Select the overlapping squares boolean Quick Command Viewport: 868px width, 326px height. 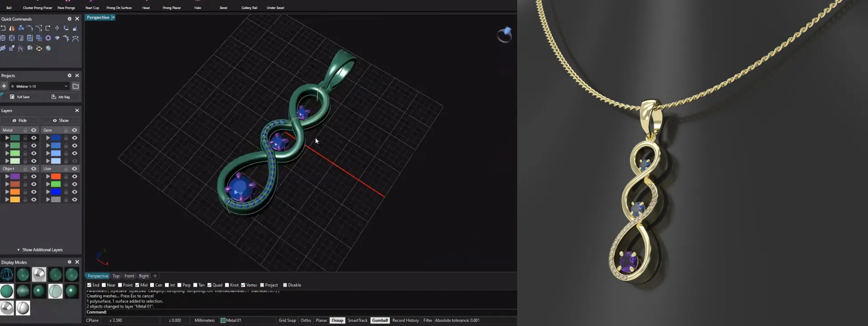click(x=39, y=38)
